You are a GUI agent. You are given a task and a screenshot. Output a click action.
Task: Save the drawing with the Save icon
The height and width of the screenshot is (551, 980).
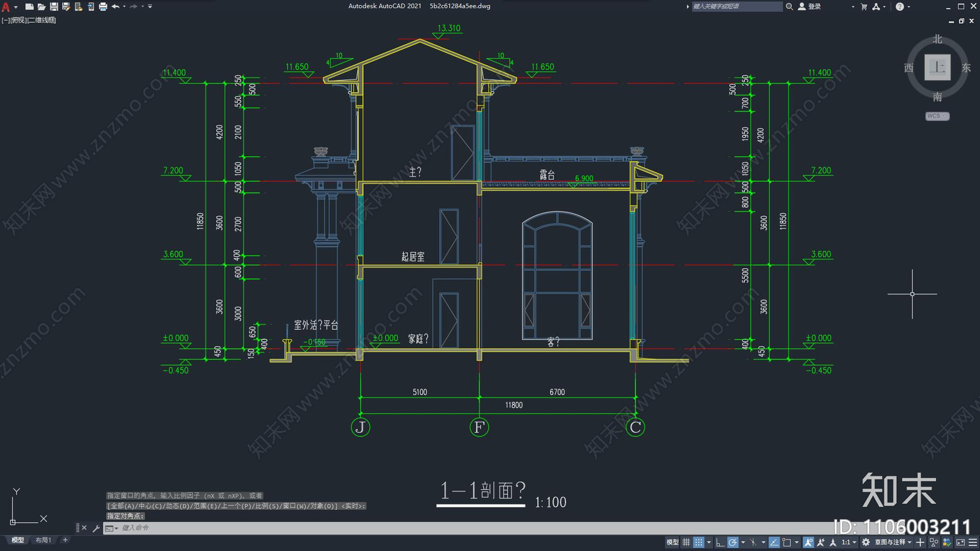(x=54, y=7)
